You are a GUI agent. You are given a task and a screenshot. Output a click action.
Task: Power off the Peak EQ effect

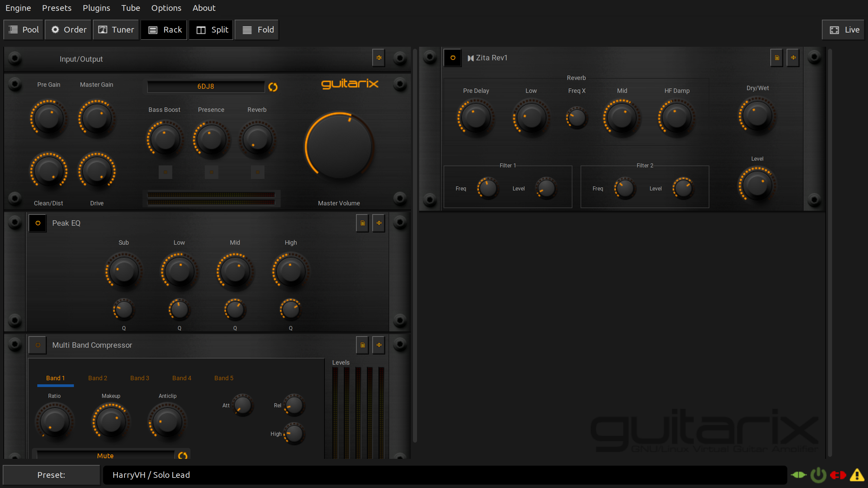click(38, 223)
